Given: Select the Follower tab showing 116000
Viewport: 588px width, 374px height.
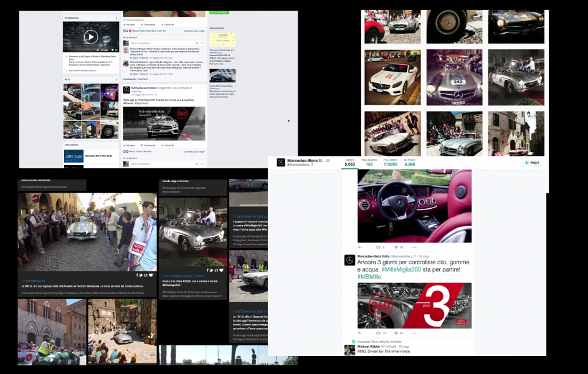Looking at the screenshot, I should [391, 162].
